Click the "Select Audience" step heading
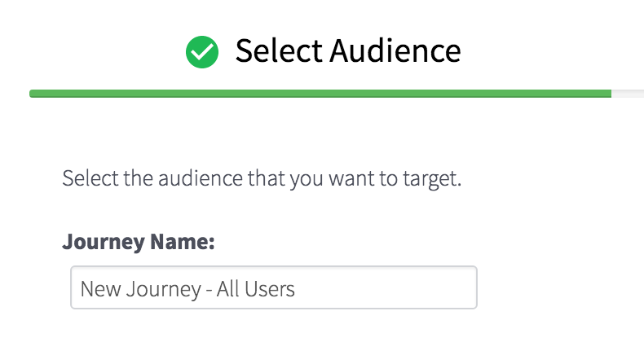Image resolution: width=644 pixels, height=355 pixels. (347, 51)
